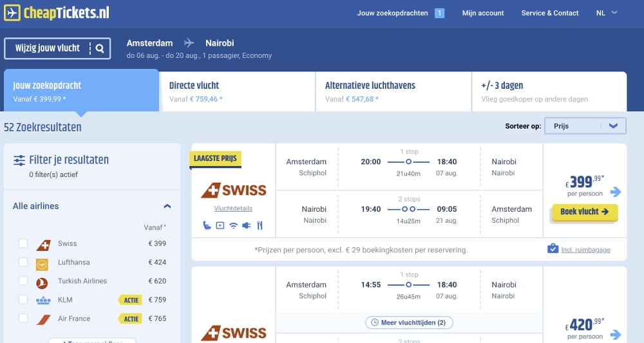Select the Jouw zoekopdracht tab
644x343 pixels.
tap(81, 91)
